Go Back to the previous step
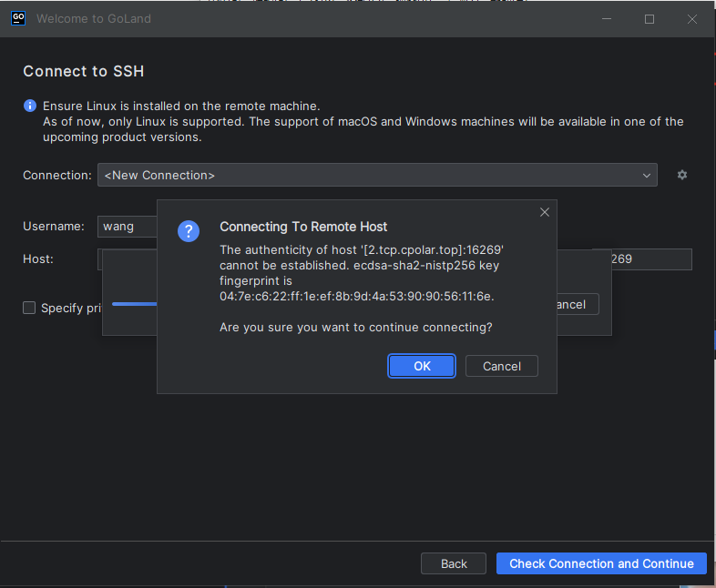 tap(454, 563)
